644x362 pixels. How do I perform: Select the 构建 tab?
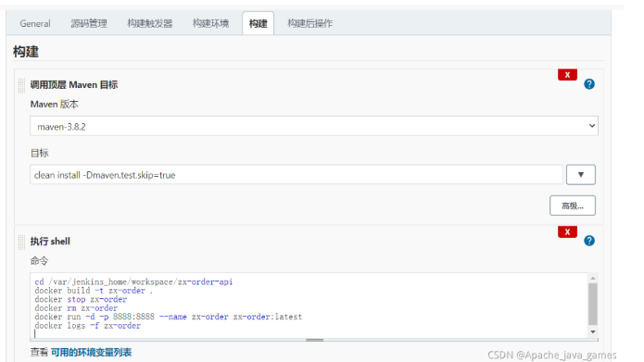click(258, 23)
